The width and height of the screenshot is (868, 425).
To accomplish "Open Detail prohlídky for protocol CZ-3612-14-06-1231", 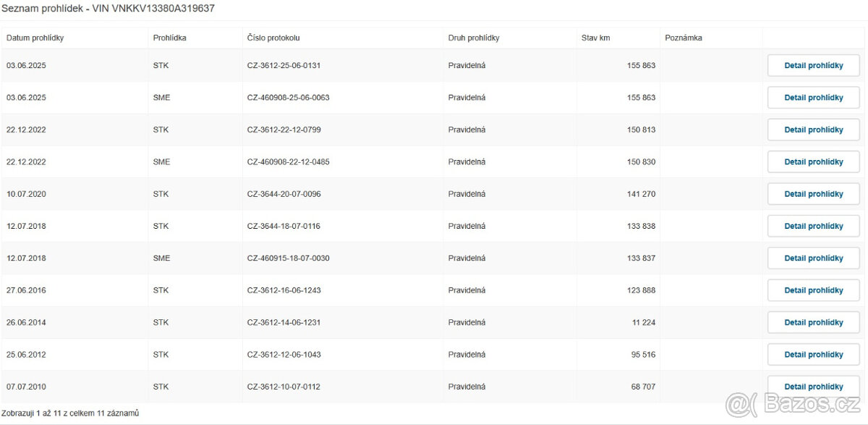I will 813,323.
